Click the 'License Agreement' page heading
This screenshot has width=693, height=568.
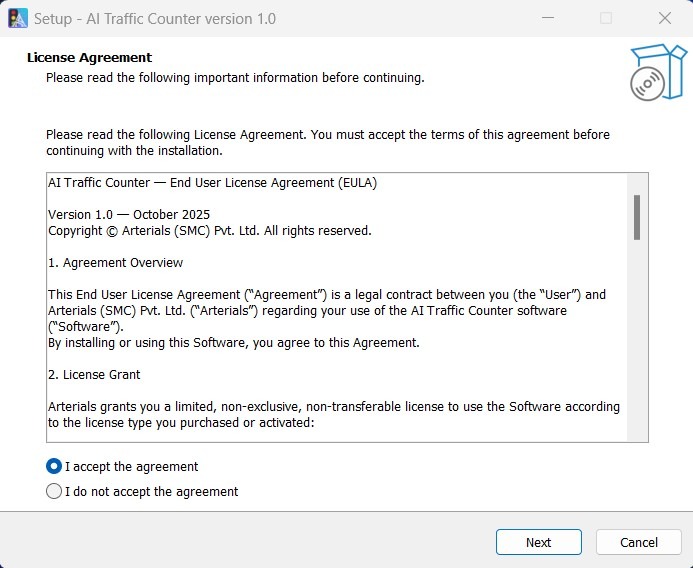89,58
